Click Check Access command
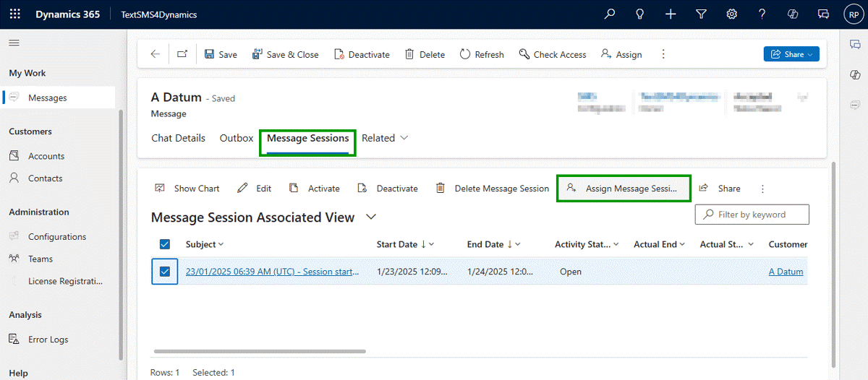The height and width of the screenshot is (380, 868). [x=553, y=54]
